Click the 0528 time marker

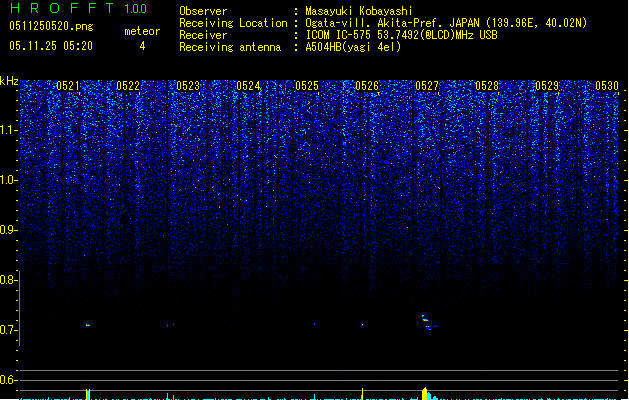487,86
